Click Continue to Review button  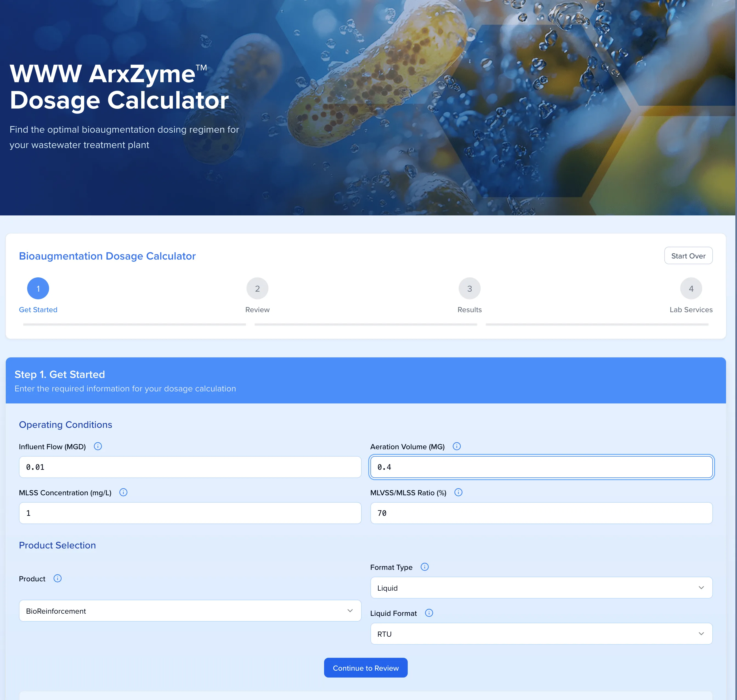pyautogui.click(x=365, y=668)
